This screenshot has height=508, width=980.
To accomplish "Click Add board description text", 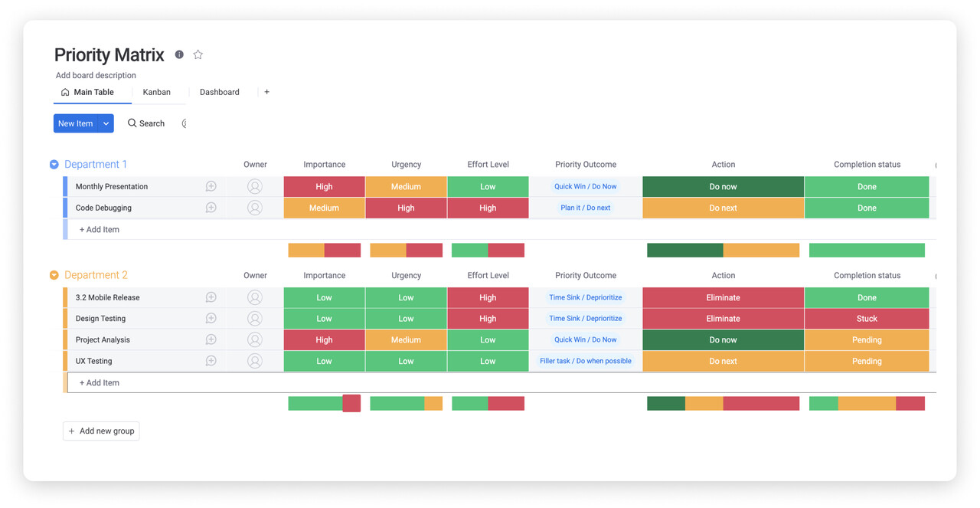I will pyautogui.click(x=96, y=75).
